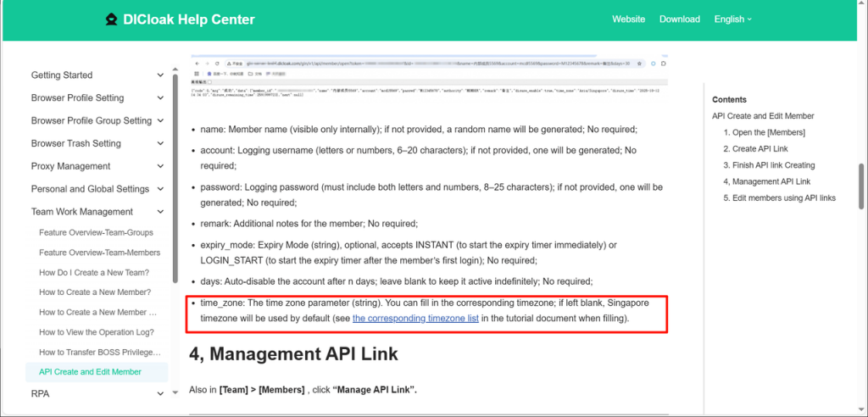Collapse the Team Work Management section
The height and width of the screenshot is (417, 868).
[160, 213]
